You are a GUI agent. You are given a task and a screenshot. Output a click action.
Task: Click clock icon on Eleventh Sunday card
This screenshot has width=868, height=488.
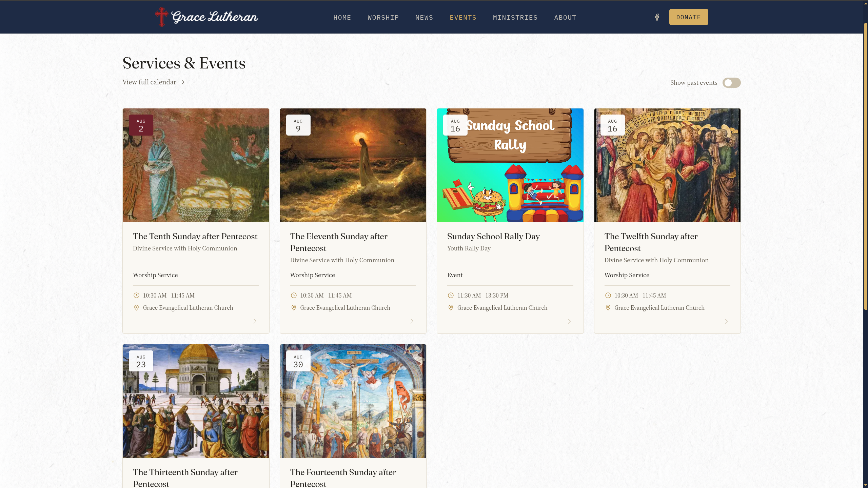pos(294,296)
